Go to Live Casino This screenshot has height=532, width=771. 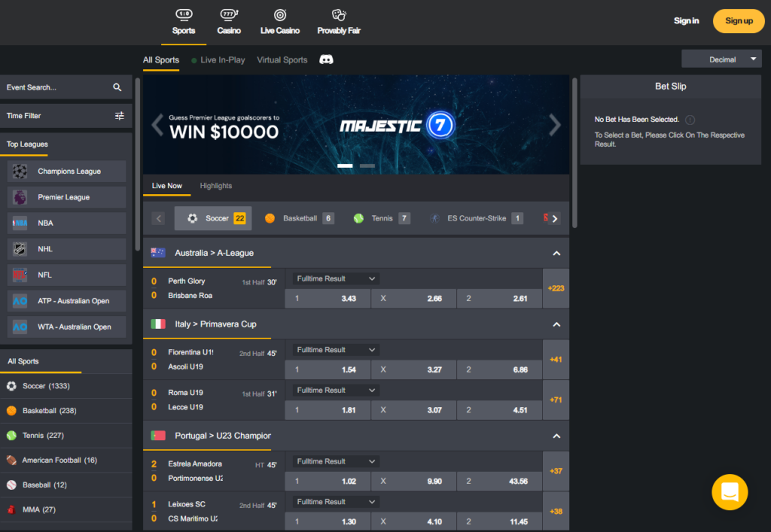tap(280, 22)
